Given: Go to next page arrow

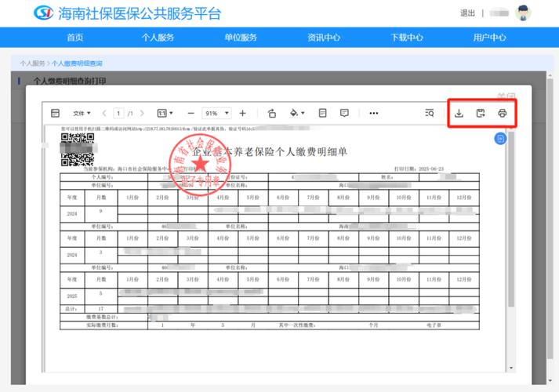Looking at the screenshot, I should (x=142, y=114).
